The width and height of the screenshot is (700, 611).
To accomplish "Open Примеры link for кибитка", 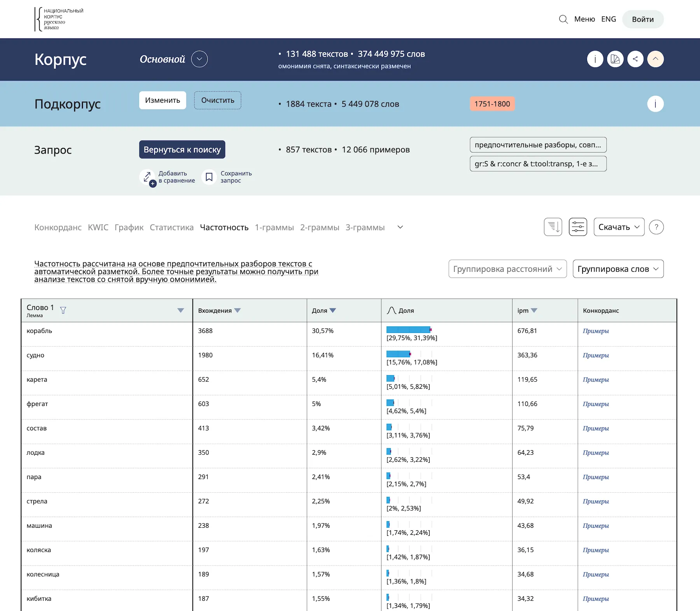I will pyautogui.click(x=596, y=599).
